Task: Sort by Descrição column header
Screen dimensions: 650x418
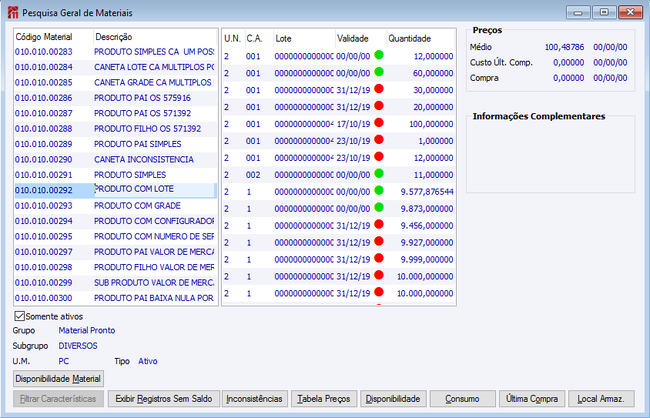Action: pos(154,37)
